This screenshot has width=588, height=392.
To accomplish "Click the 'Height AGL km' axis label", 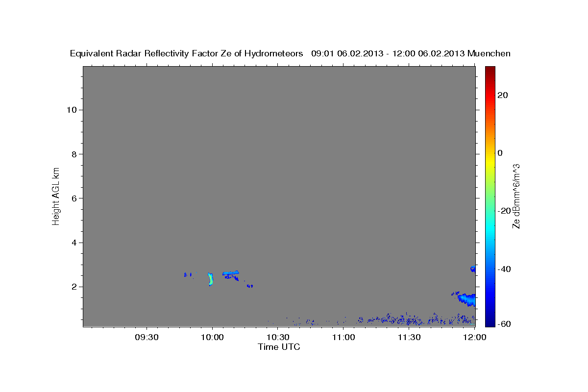I will click(x=56, y=196).
